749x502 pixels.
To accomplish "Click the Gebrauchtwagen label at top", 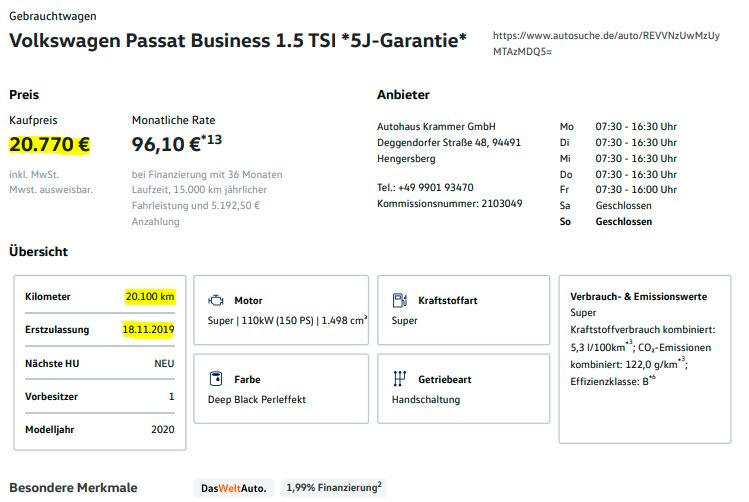I will 53,16.
